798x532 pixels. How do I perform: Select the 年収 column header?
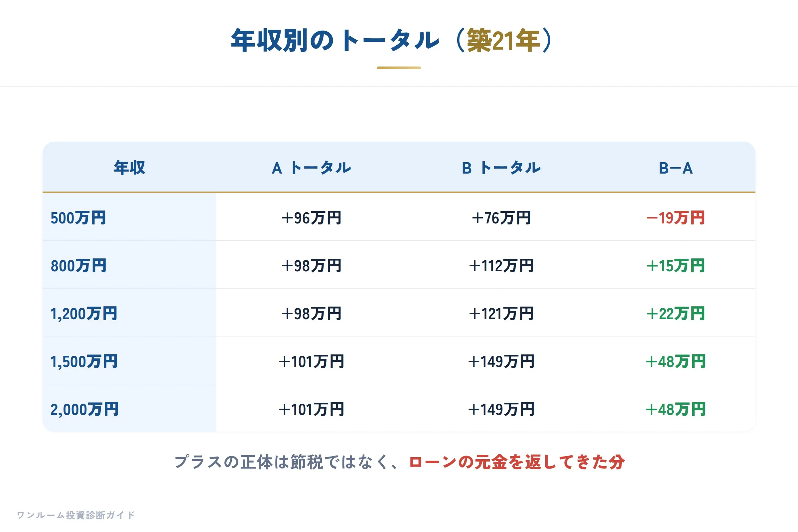pyautogui.click(x=129, y=168)
